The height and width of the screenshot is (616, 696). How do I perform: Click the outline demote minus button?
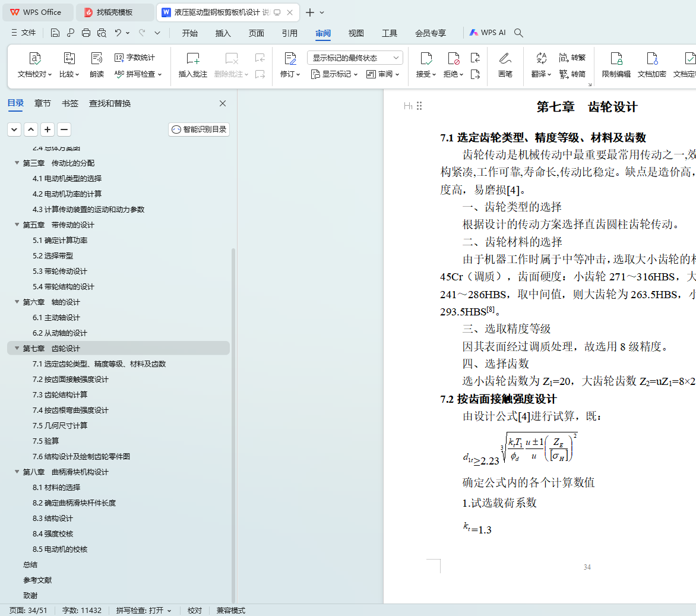(64, 129)
